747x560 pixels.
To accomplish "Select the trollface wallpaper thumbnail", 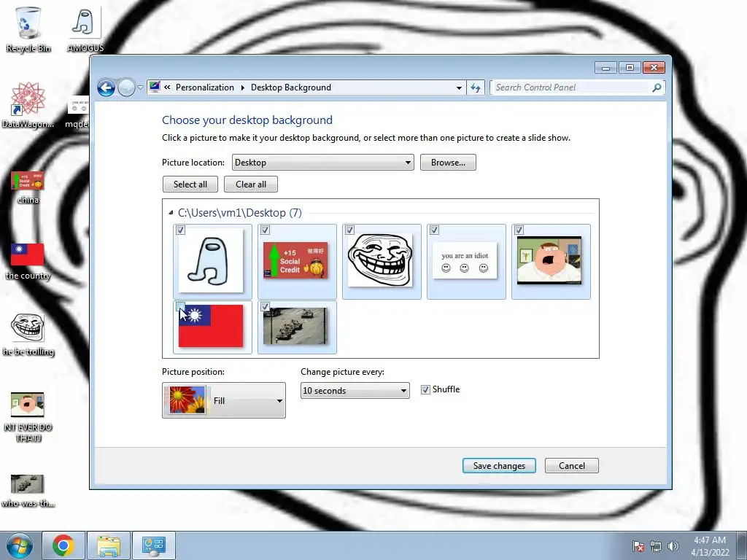I will [x=380, y=260].
